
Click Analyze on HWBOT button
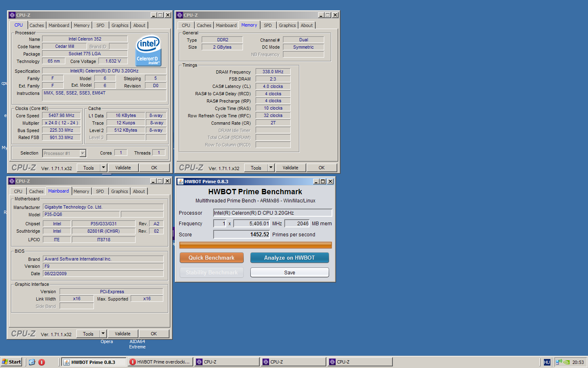(x=290, y=258)
